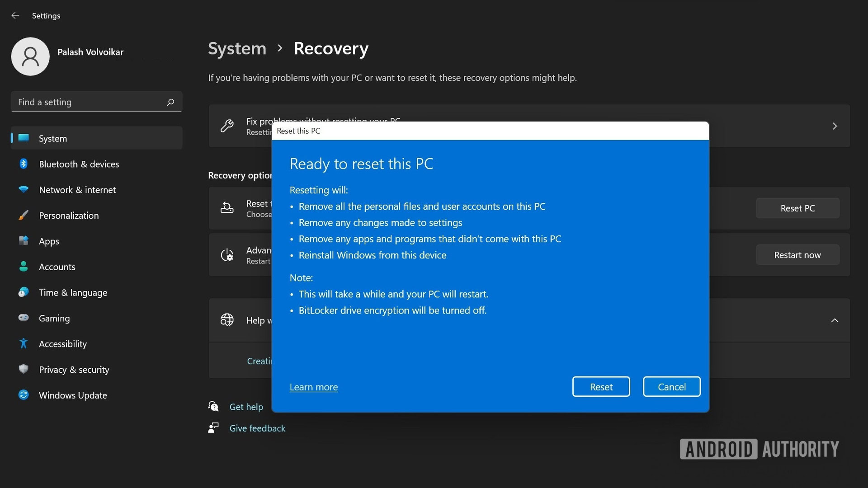Click the Bluetooth & devices icon
This screenshot has width=868, height=488.
tap(23, 163)
